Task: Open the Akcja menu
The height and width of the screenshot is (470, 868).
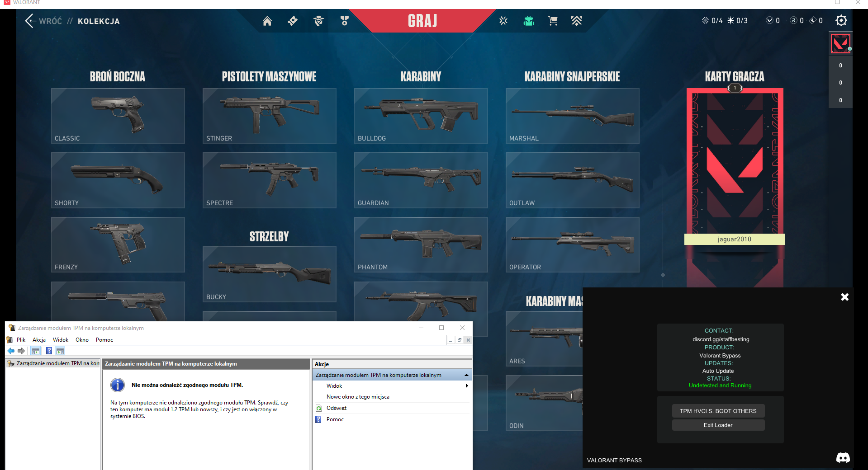Action: point(39,340)
